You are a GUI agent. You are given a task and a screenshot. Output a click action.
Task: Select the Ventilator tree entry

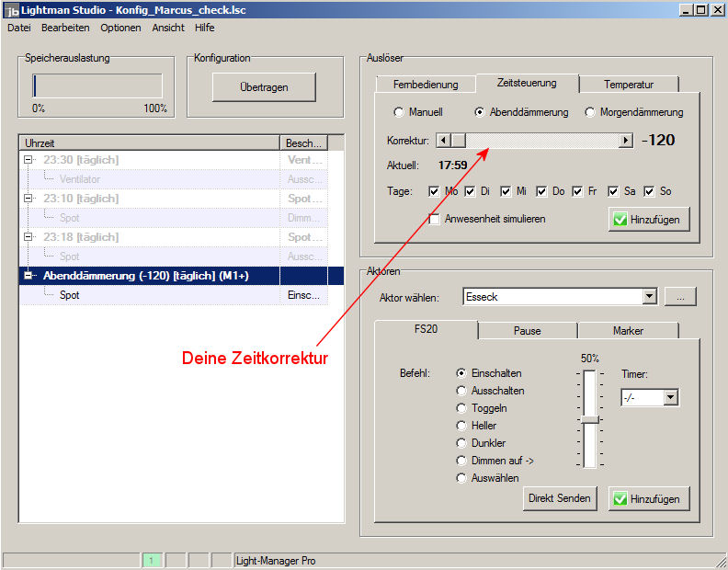tap(79, 179)
